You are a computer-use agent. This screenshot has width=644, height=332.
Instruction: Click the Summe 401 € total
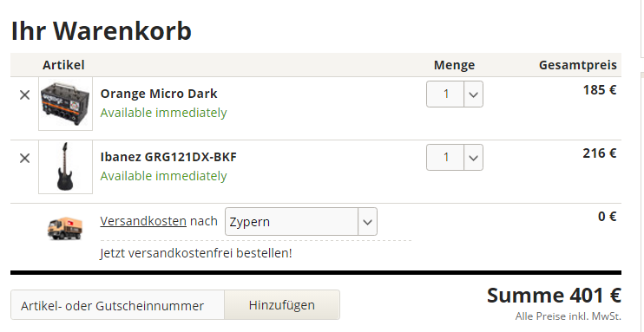click(554, 296)
